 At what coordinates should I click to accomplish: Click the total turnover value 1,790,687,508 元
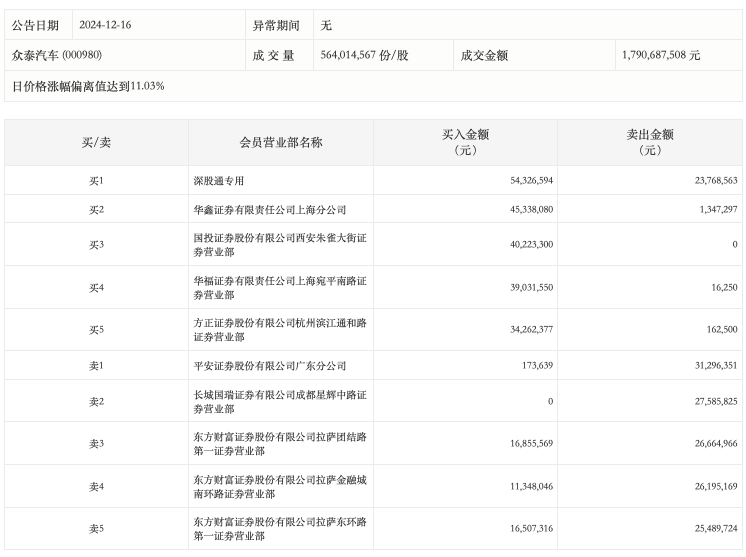[x=660, y=55]
